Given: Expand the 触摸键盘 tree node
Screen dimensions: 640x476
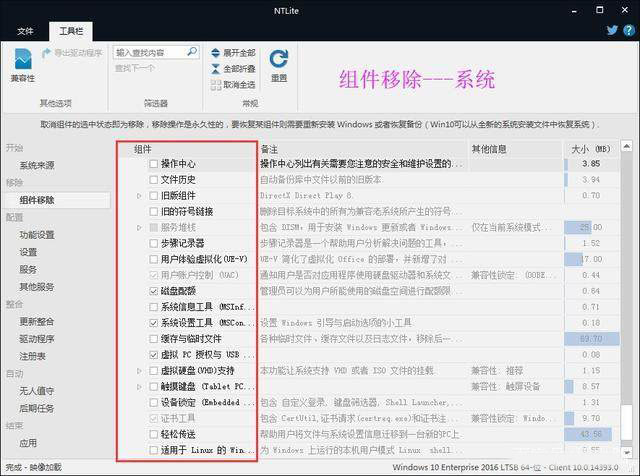Looking at the screenshot, I should tap(139, 387).
